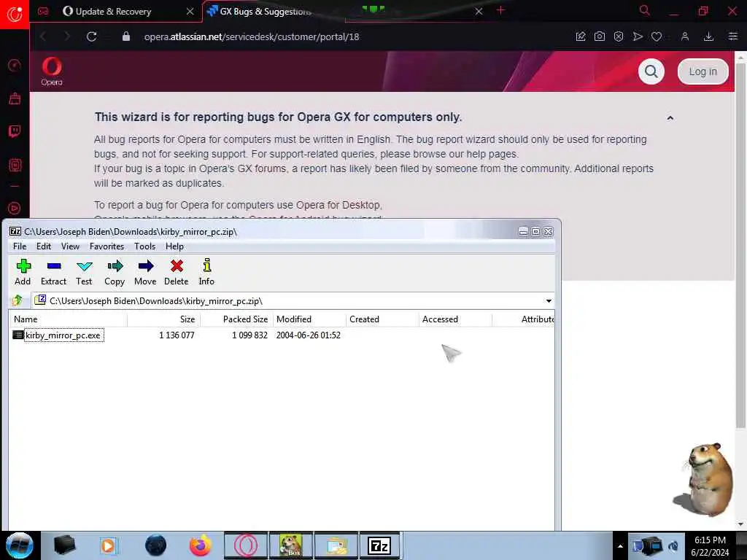Extract files with the Extract toolbar icon
Viewport: 747px width, 560px height.
tap(53, 272)
